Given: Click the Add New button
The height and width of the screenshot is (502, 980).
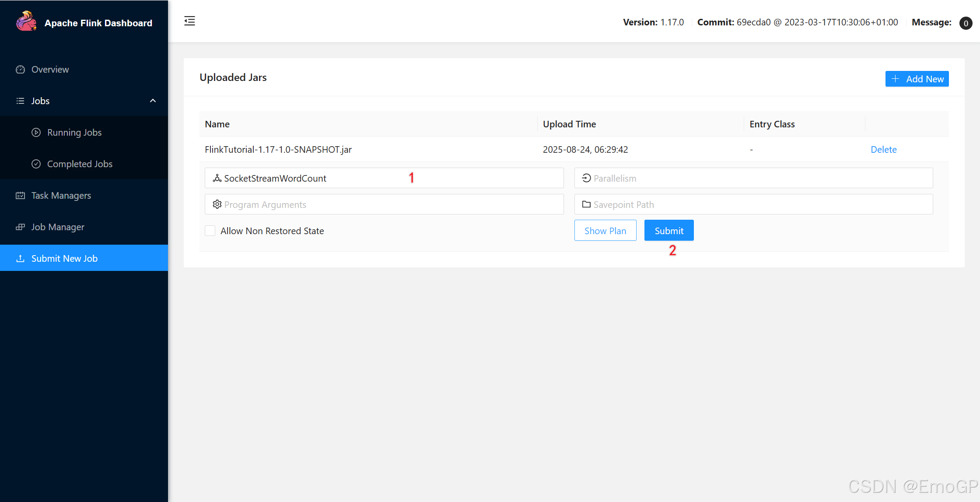Looking at the screenshot, I should 917,79.
